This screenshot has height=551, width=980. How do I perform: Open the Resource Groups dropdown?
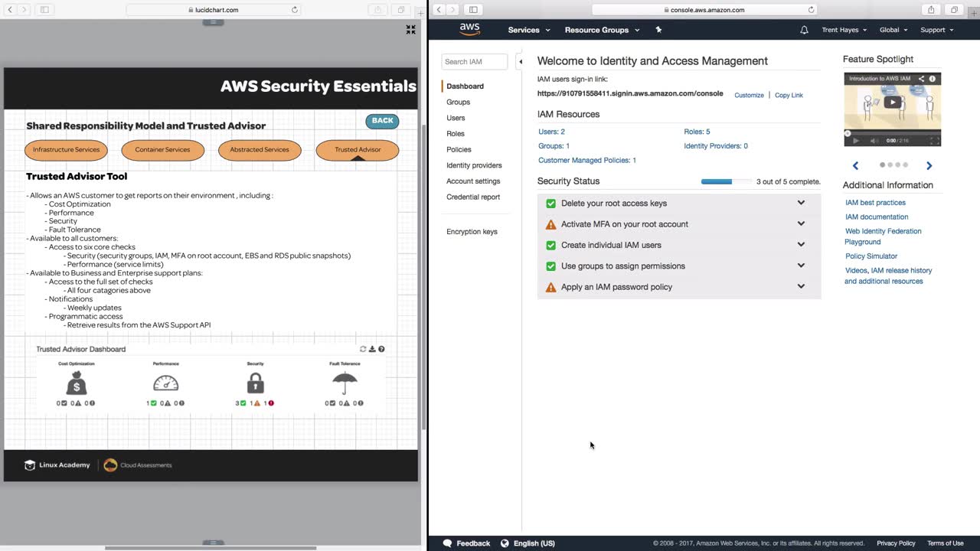coord(602,30)
